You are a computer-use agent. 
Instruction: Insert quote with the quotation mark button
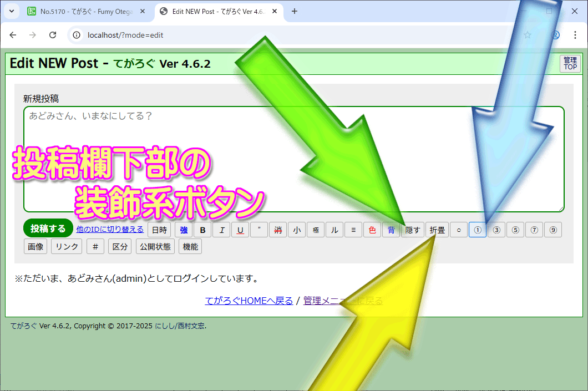click(259, 230)
